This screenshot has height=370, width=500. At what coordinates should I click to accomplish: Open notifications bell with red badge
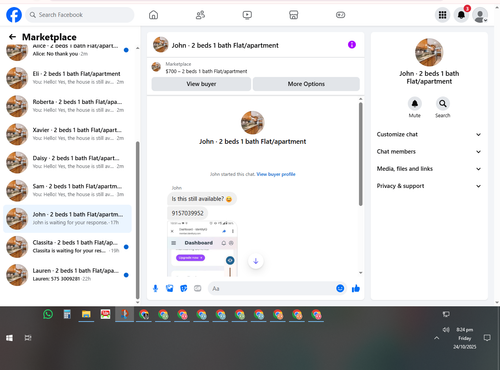tap(461, 15)
